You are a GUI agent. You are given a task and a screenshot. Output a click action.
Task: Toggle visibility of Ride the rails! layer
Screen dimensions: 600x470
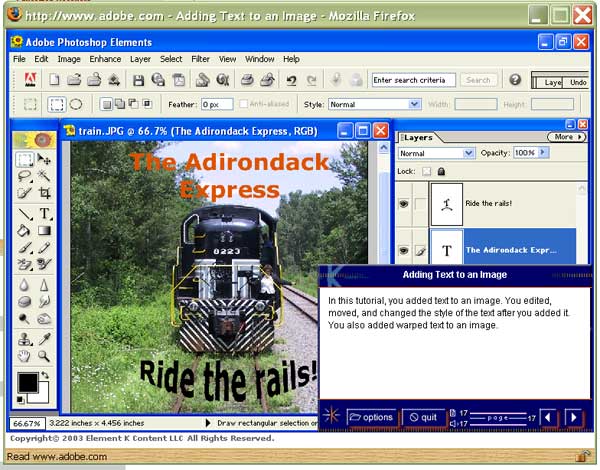404,204
